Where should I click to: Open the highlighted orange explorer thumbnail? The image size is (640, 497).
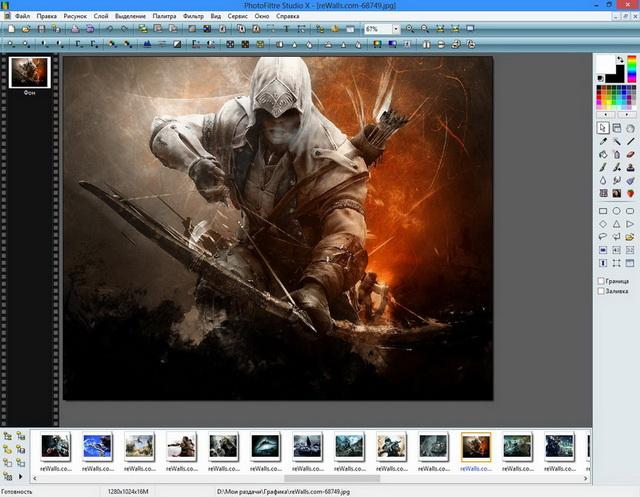point(476,447)
